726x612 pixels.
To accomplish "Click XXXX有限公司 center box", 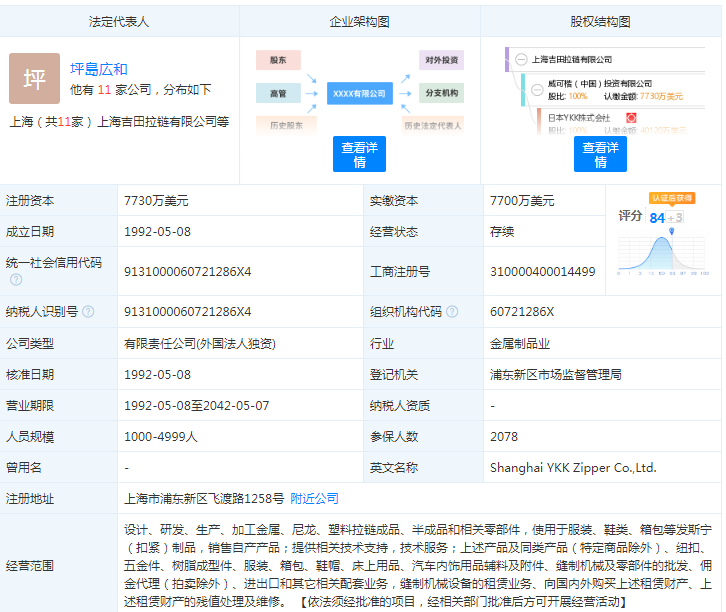I will [x=360, y=94].
